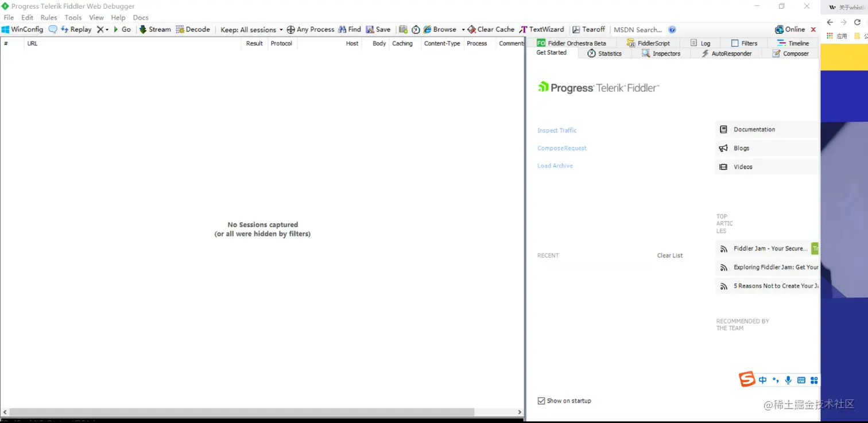
Task: Switch to the Composer tab
Action: (790, 53)
